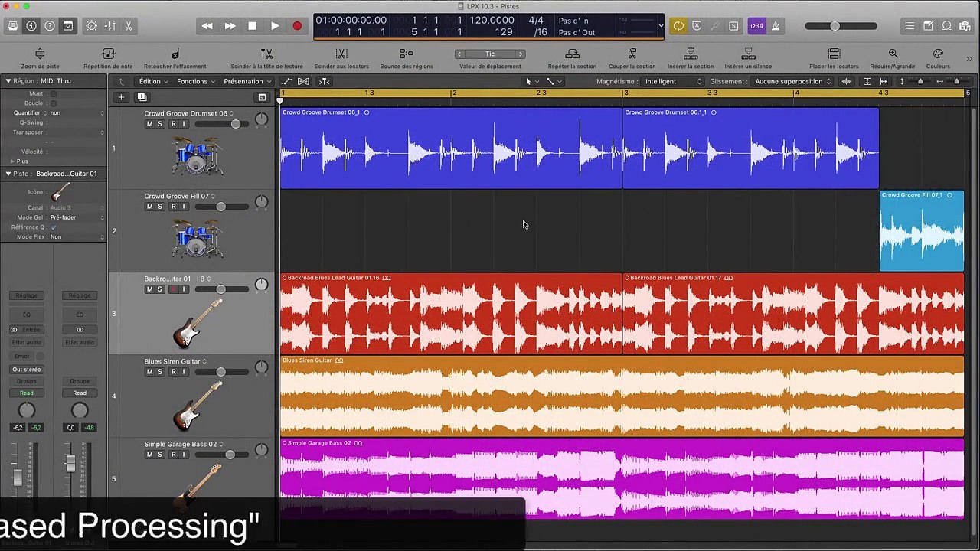The image size is (980, 551).
Task: Toggle Cycle mode button
Action: point(678,26)
